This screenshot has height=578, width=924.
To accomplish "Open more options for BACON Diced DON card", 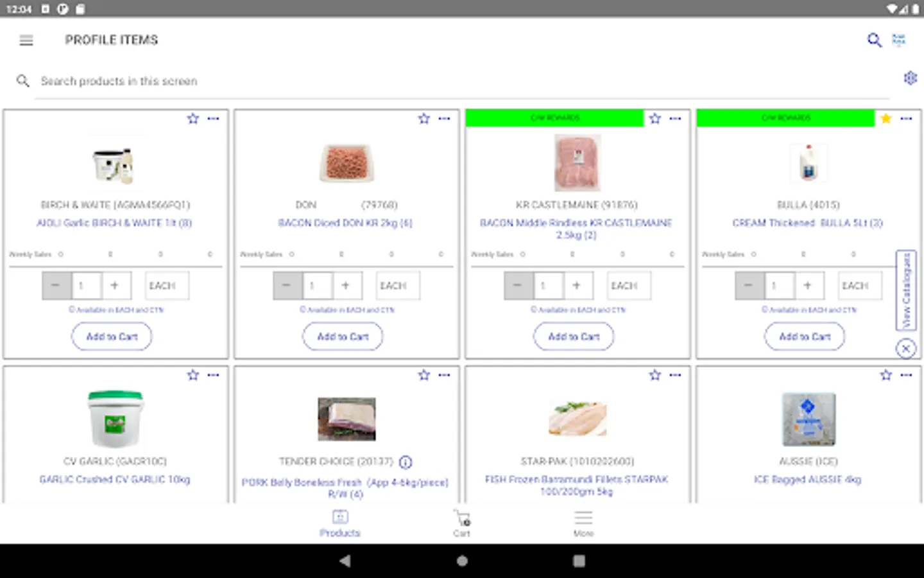I will 444,119.
